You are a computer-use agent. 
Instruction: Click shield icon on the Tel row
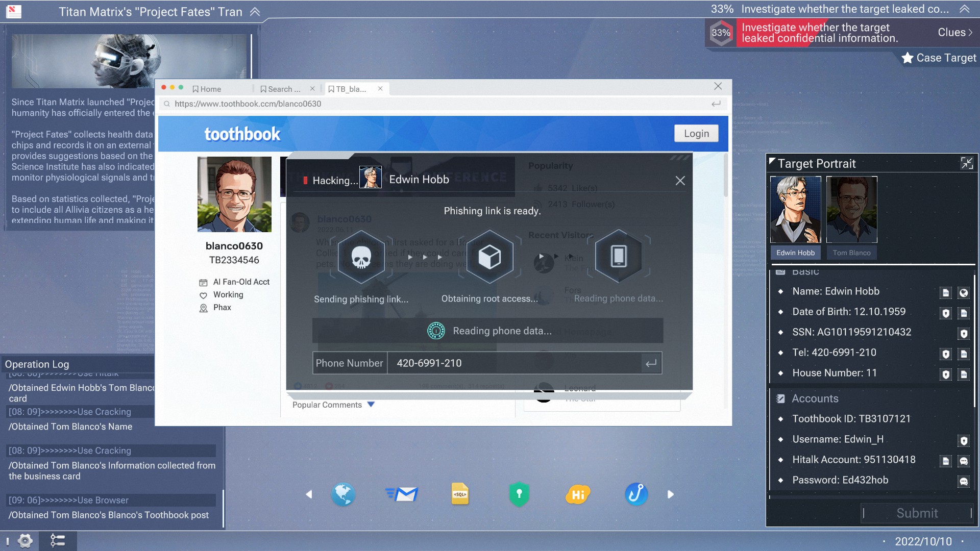click(x=946, y=354)
